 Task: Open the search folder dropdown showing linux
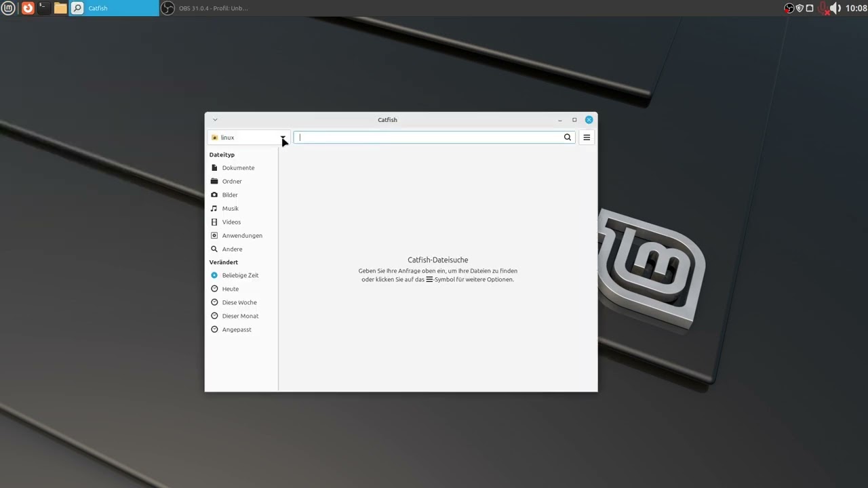click(249, 138)
